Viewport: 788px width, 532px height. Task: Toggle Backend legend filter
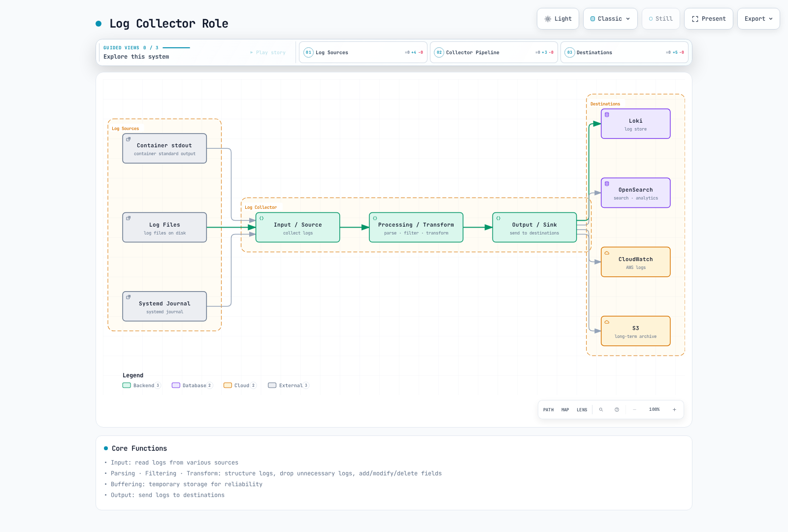click(x=141, y=385)
